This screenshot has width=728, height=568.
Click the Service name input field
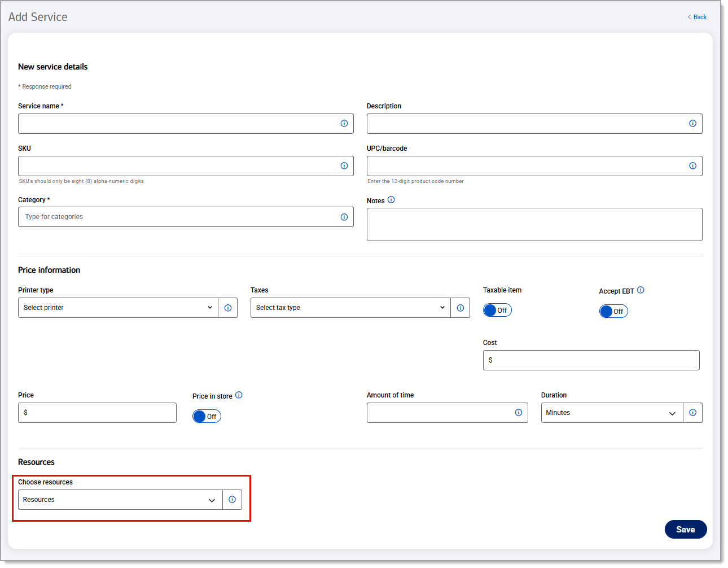pyautogui.click(x=186, y=124)
